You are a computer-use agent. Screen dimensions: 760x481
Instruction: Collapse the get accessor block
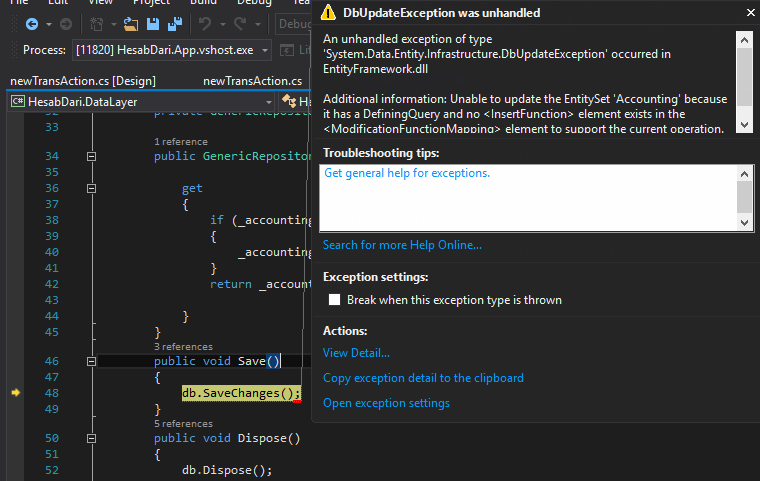click(92, 188)
